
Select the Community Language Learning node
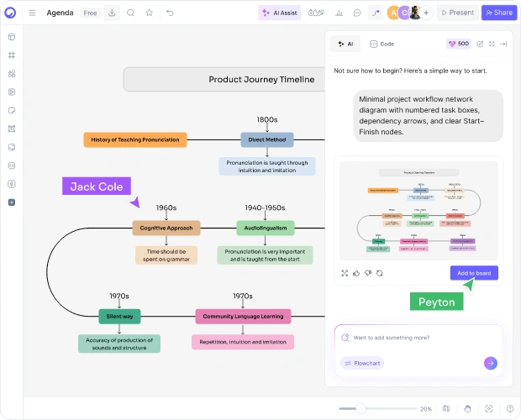click(x=243, y=317)
